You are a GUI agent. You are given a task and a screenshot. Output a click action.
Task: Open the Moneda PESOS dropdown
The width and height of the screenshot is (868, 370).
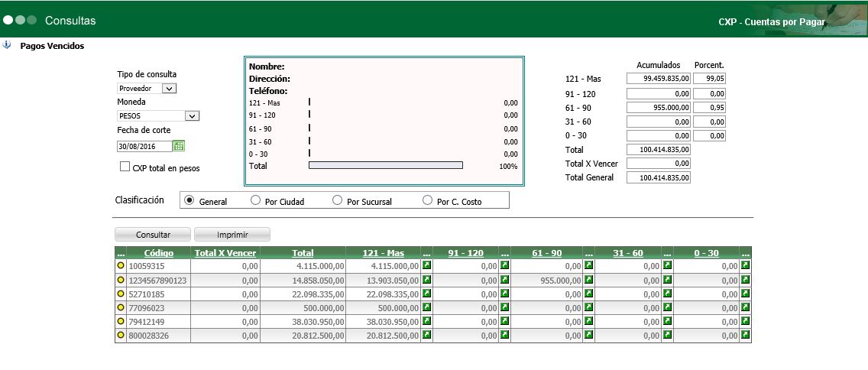pos(158,115)
